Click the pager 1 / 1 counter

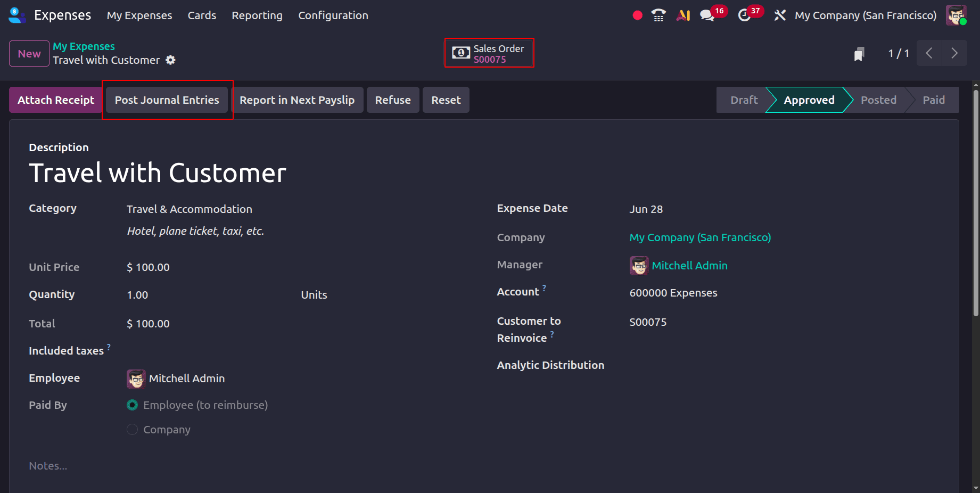899,54
